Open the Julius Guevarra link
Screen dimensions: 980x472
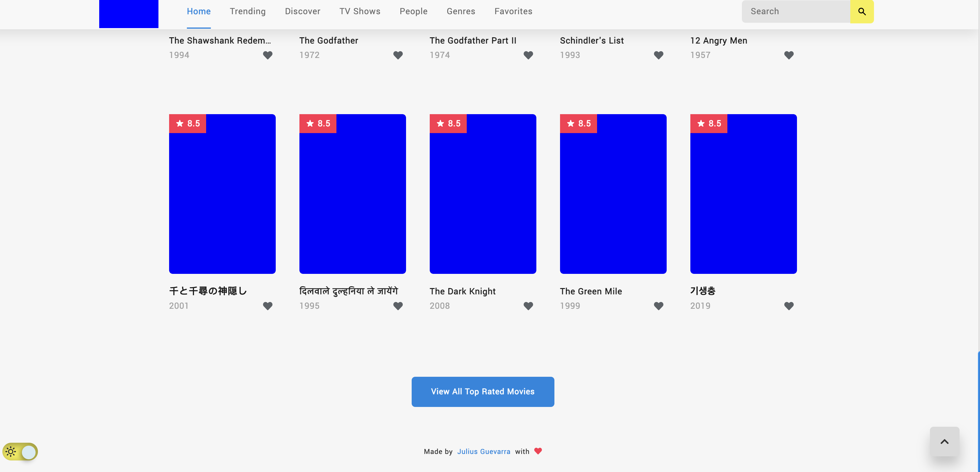[484, 452]
